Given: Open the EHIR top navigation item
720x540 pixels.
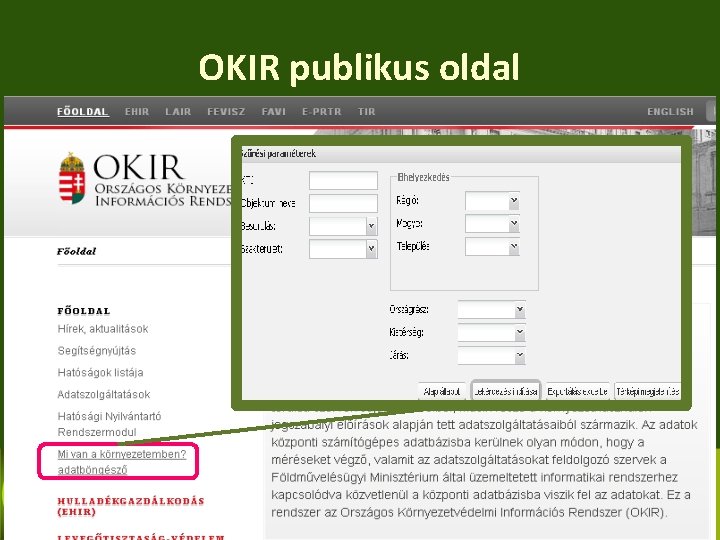Looking at the screenshot, I should [x=137, y=112].
